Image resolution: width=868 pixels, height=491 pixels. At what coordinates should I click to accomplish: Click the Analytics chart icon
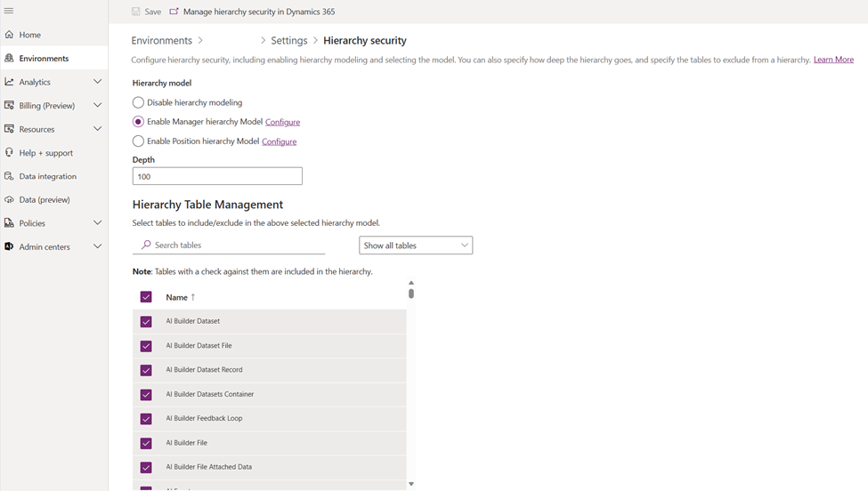[x=9, y=82]
